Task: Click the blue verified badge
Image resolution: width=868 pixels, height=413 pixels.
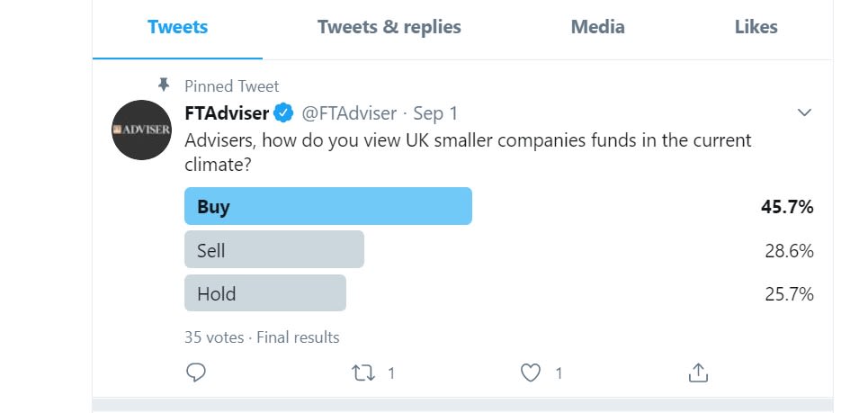Action: tap(284, 113)
